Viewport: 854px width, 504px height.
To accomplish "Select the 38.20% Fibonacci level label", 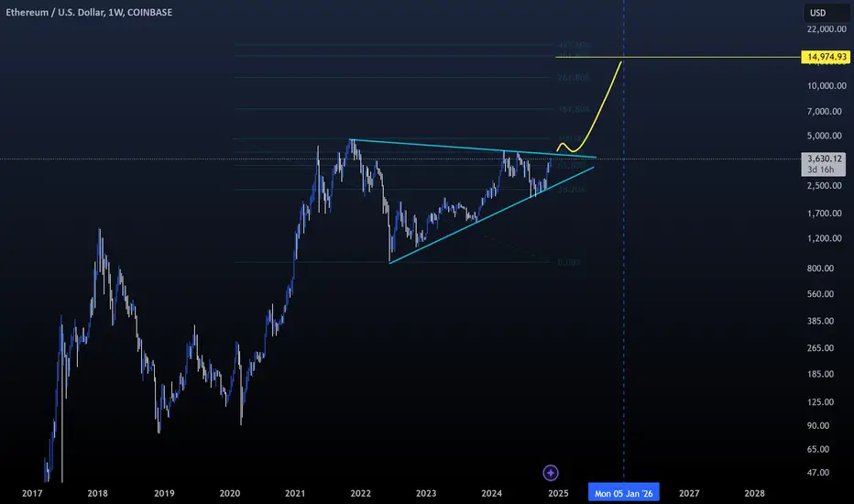I will (x=571, y=190).
